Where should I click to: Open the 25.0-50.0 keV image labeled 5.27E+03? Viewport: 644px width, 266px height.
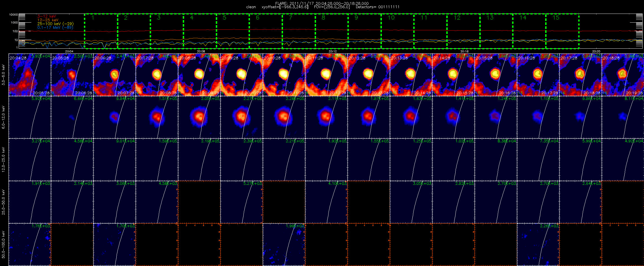click(241, 202)
